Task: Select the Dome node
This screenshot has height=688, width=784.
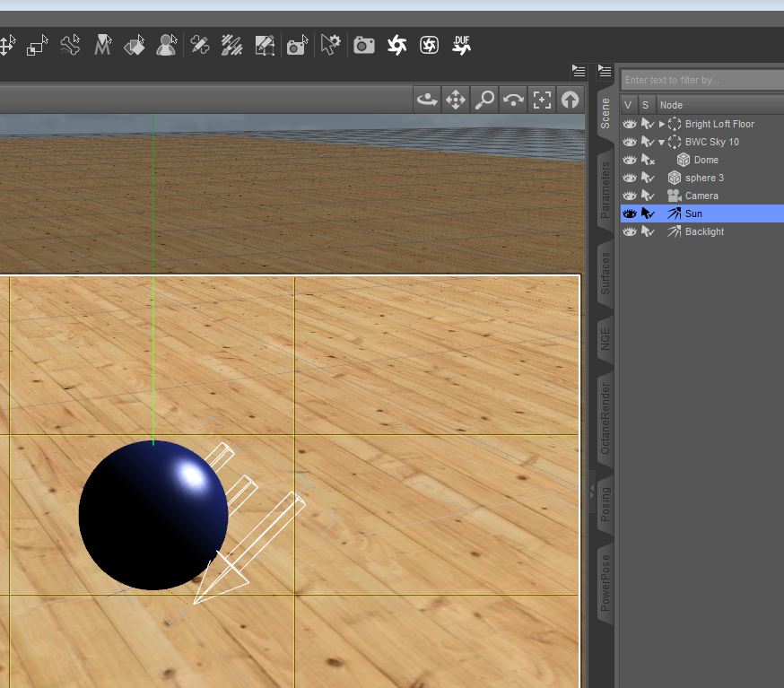Action: [706, 160]
